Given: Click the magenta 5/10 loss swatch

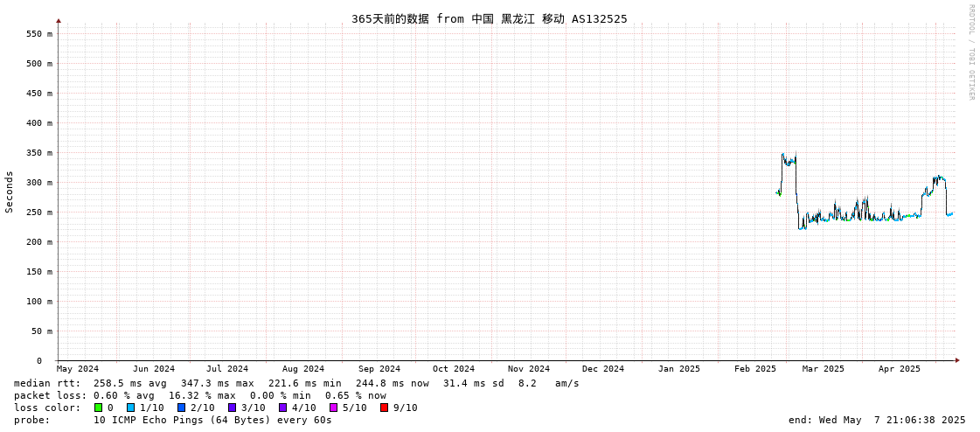Looking at the screenshot, I should (x=333, y=408).
